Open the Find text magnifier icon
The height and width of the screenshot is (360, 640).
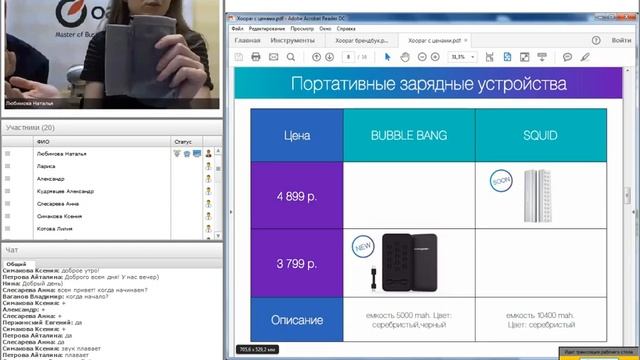click(291, 57)
